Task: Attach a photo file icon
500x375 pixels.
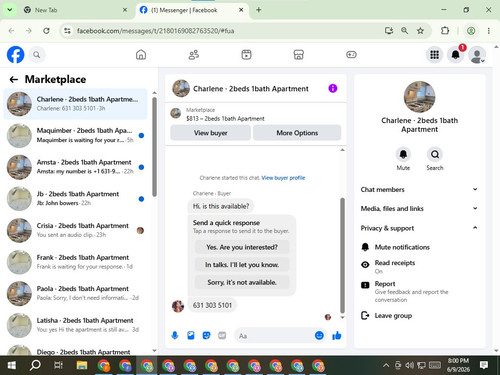Action: point(191,335)
